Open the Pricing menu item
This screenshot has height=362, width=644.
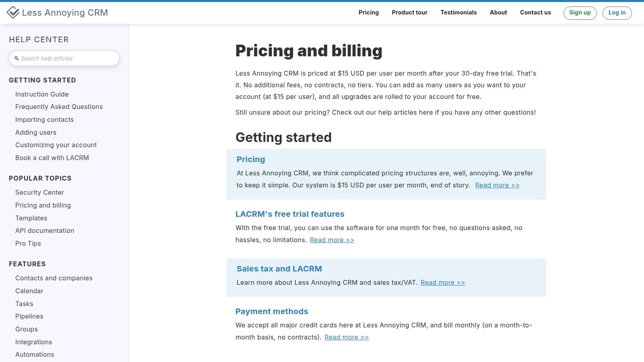368,12
